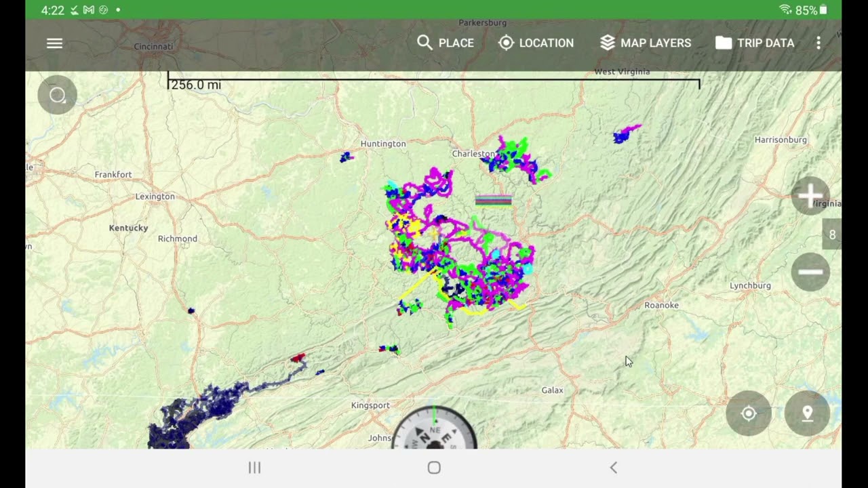
Task: Zoom in with the plus button
Action: (x=810, y=196)
